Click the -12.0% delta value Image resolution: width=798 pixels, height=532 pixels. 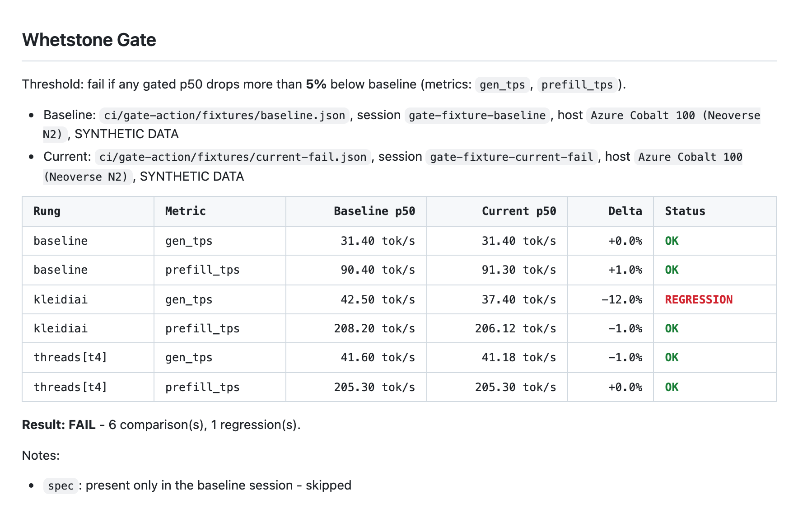tap(622, 299)
